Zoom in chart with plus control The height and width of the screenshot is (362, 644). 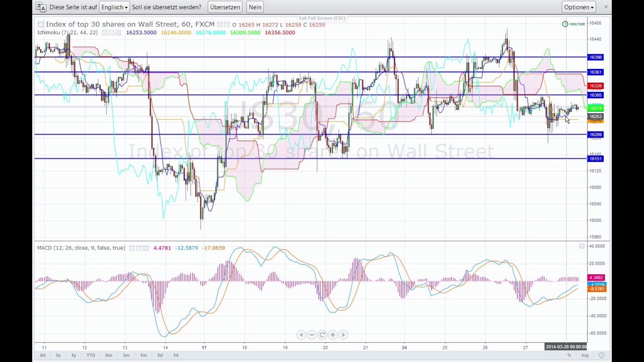(333, 335)
